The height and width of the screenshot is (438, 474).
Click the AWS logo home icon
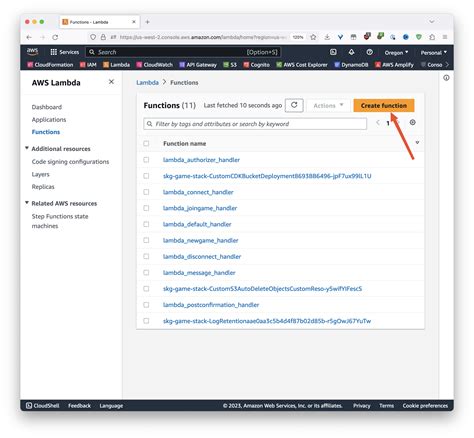click(x=33, y=52)
